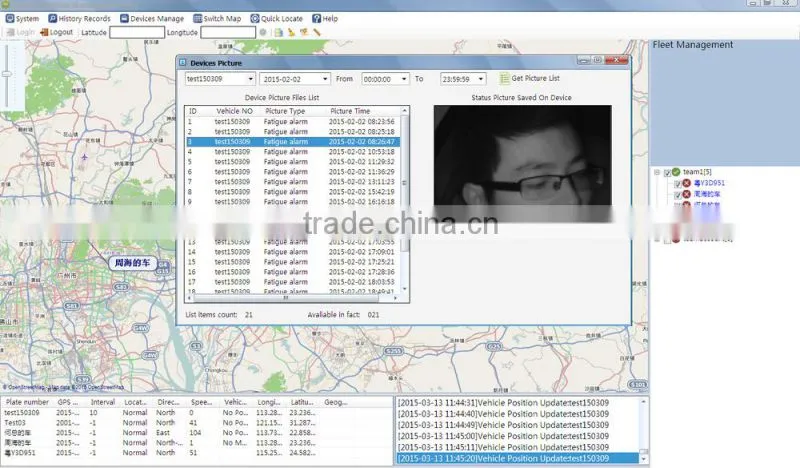Select vehicle Y3D951 in fleet tree
Screen dimensions: 800x468
(x=709, y=183)
